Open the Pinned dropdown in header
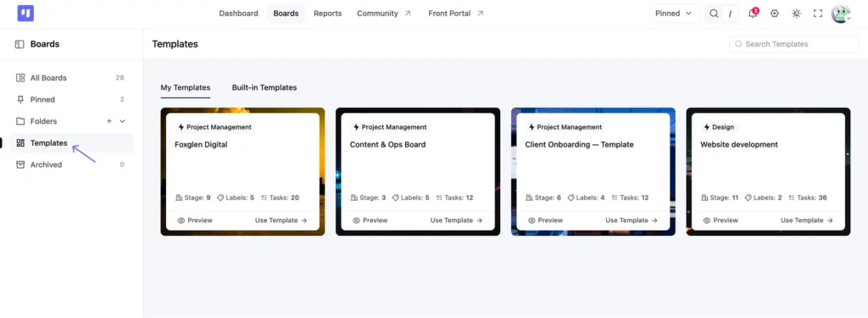The width and height of the screenshot is (868, 318). tap(674, 14)
